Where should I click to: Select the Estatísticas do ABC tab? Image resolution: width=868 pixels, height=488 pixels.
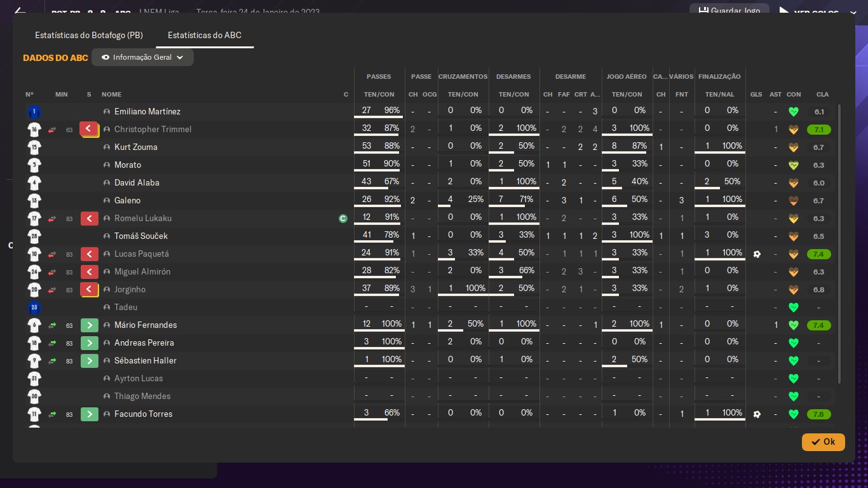205,35
